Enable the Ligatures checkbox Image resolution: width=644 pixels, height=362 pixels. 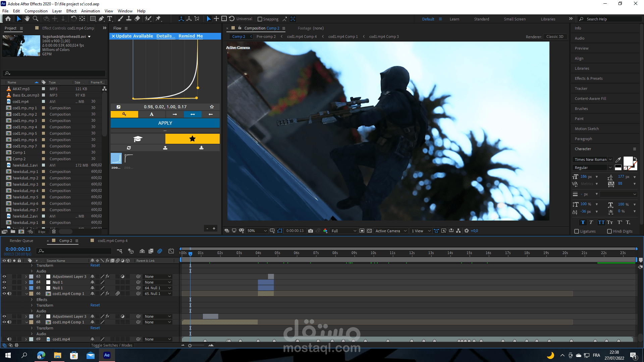click(x=577, y=231)
